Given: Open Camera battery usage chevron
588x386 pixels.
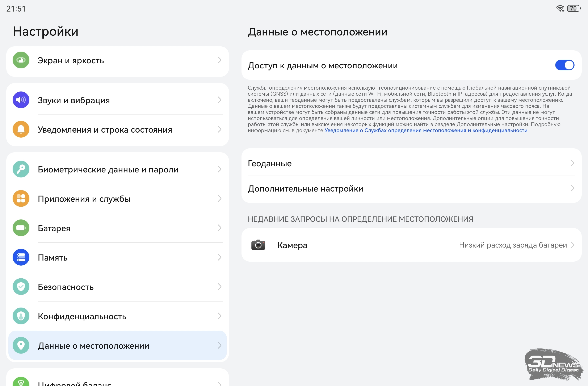Looking at the screenshot, I should [x=572, y=245].
